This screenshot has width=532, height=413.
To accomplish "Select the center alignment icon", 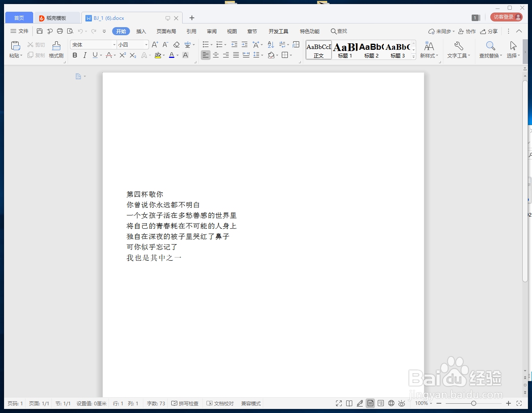I will [x=216, y=55].
